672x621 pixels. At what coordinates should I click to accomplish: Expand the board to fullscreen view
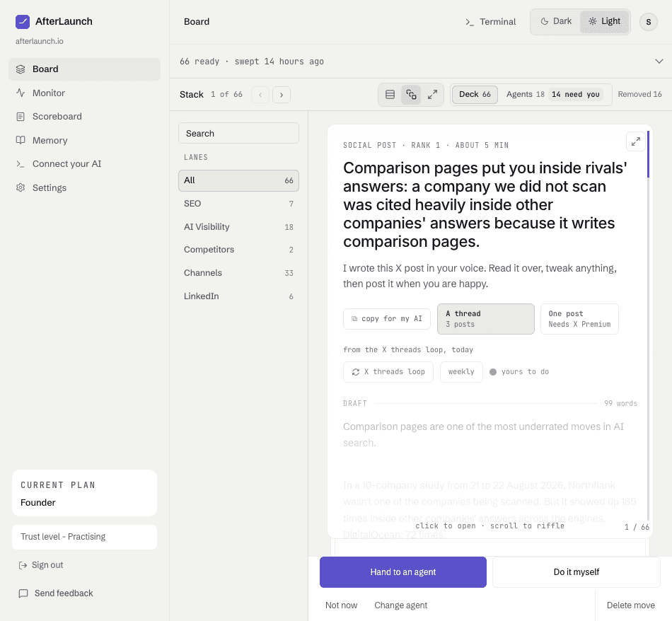432,95
